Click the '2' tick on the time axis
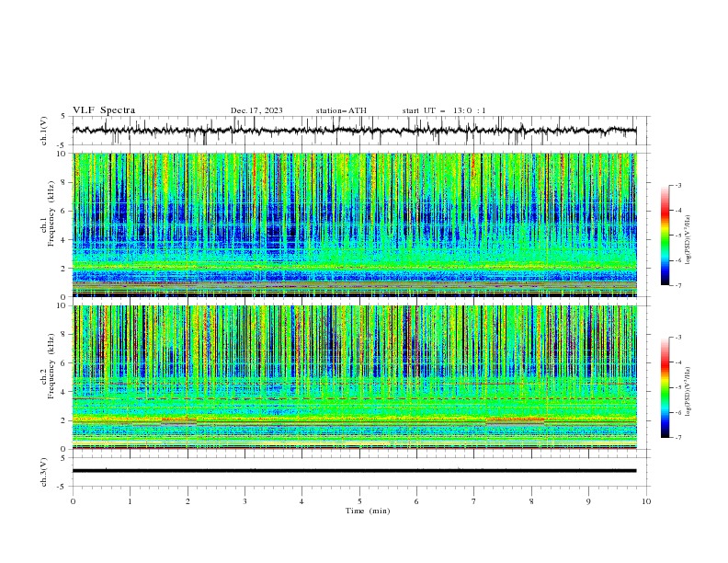Screen dimensions: 728x563 pyautogui.click(x=188, y=501)
